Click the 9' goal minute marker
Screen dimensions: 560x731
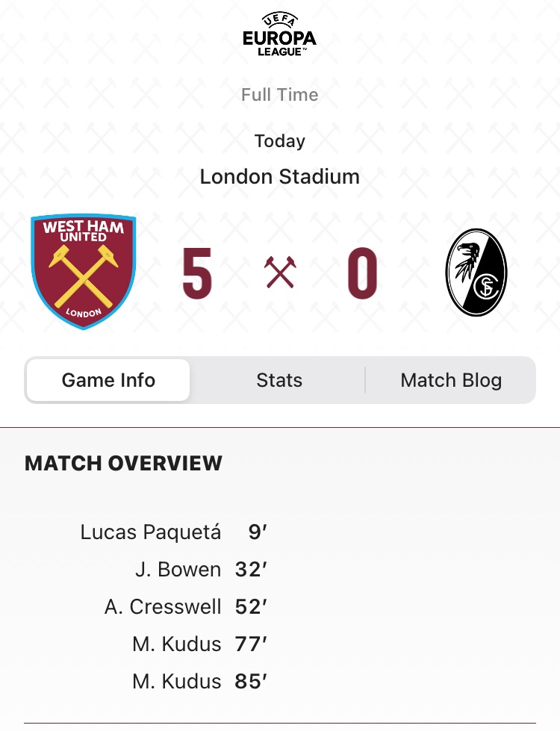[x=258, y=532]
